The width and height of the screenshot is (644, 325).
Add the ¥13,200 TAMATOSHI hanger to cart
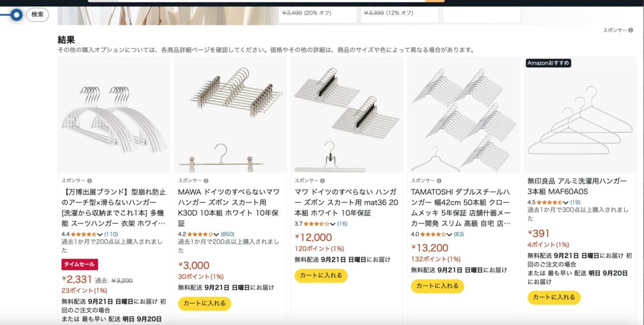pos(437,286)
